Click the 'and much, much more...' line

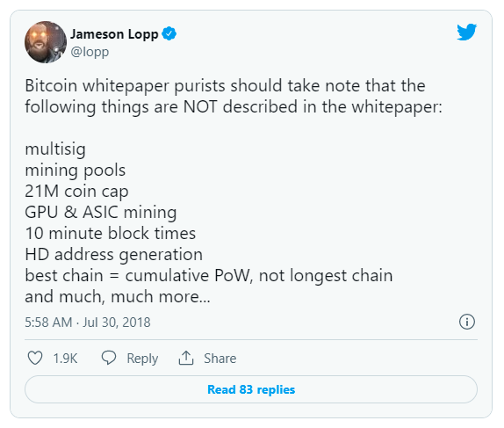(118, 297)
